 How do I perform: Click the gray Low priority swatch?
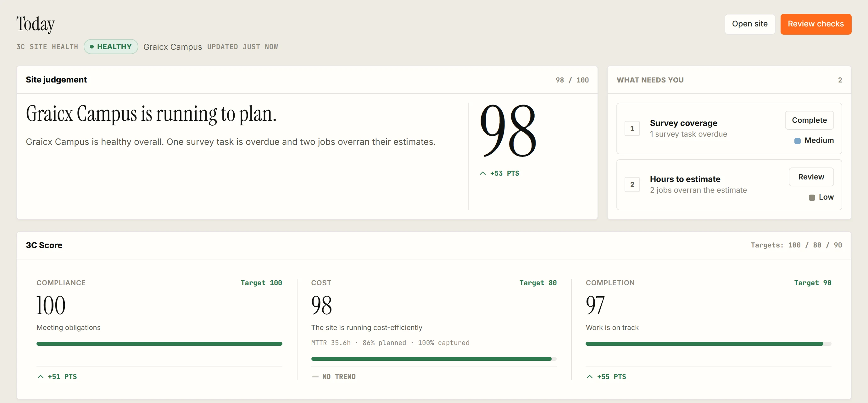812,197
